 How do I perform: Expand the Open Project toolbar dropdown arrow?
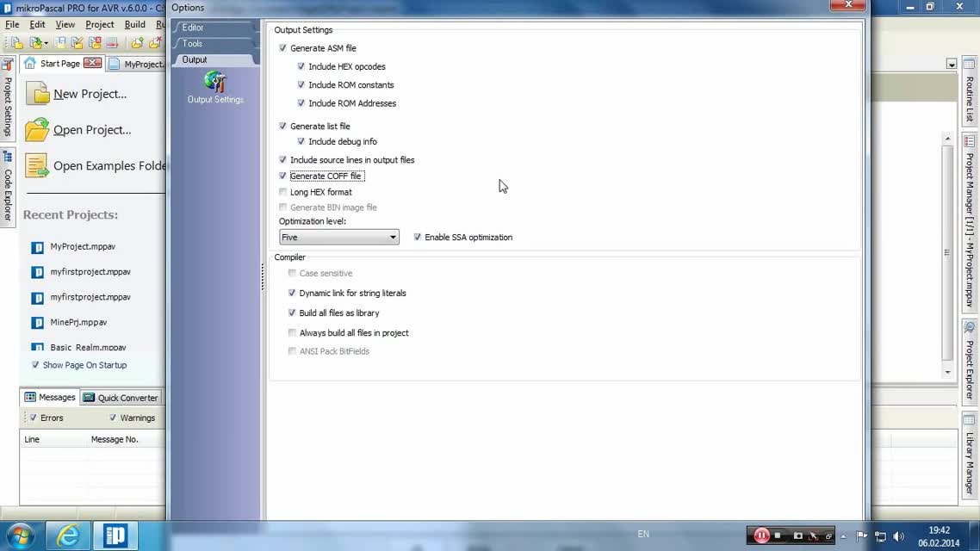pos(46,43)
